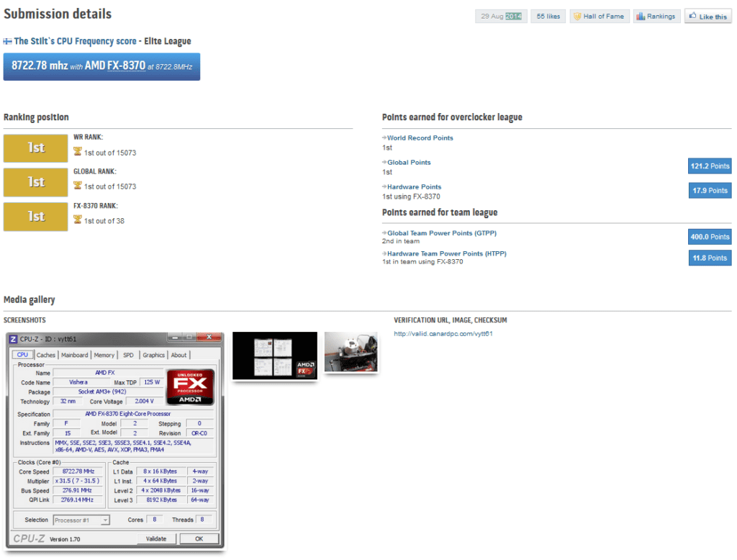Click the Core Speed value 8722.78 MHz

click(x=78, y=471)
